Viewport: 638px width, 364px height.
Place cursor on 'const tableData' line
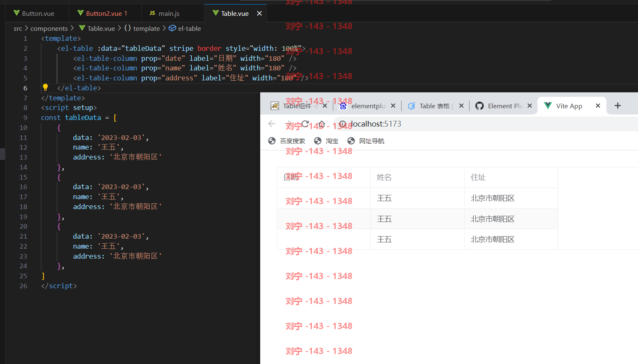(x=79, y=117)
